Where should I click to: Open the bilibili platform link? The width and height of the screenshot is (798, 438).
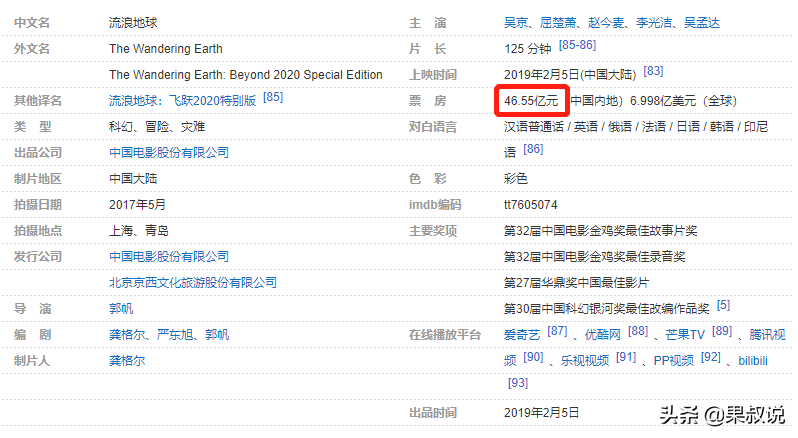click(753, 361)
